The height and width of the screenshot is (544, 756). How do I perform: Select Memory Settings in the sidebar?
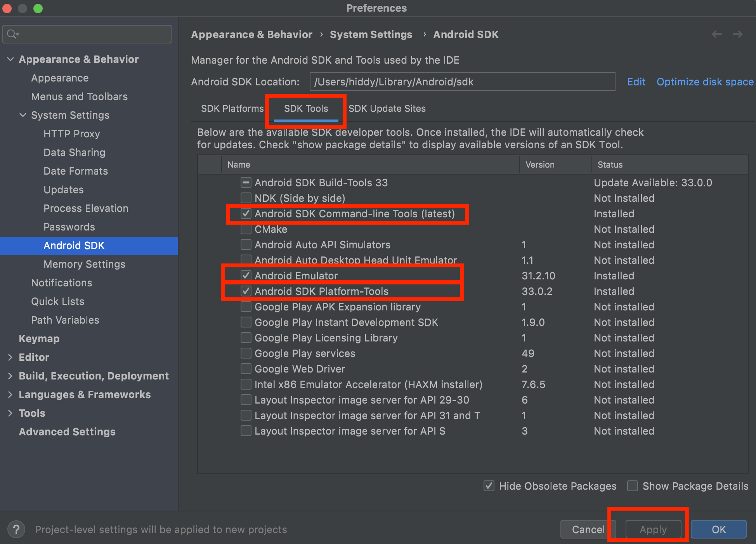pos(84,264)
